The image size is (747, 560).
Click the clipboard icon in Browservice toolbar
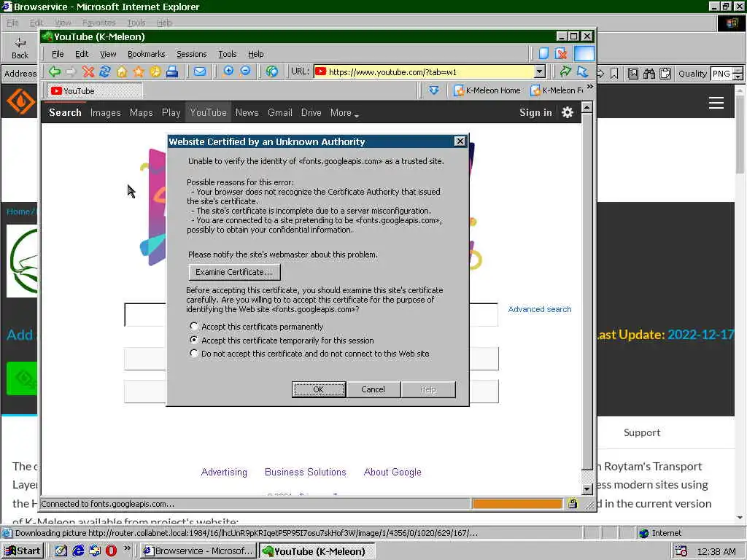665,74
